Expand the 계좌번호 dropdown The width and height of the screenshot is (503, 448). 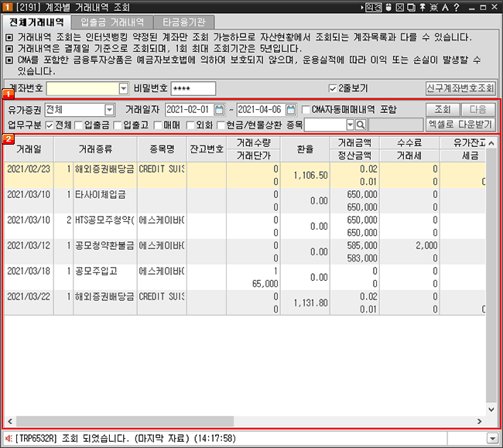(123, 88)
